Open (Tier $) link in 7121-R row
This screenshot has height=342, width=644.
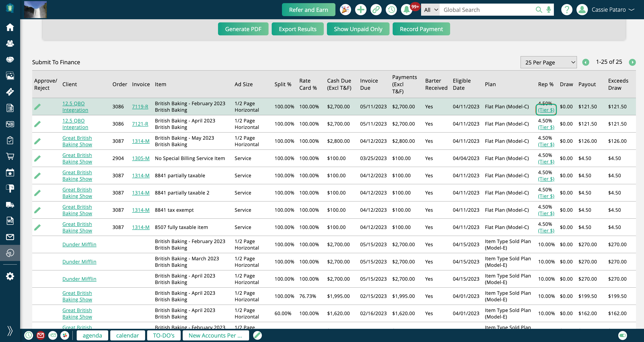coord(546,127)
